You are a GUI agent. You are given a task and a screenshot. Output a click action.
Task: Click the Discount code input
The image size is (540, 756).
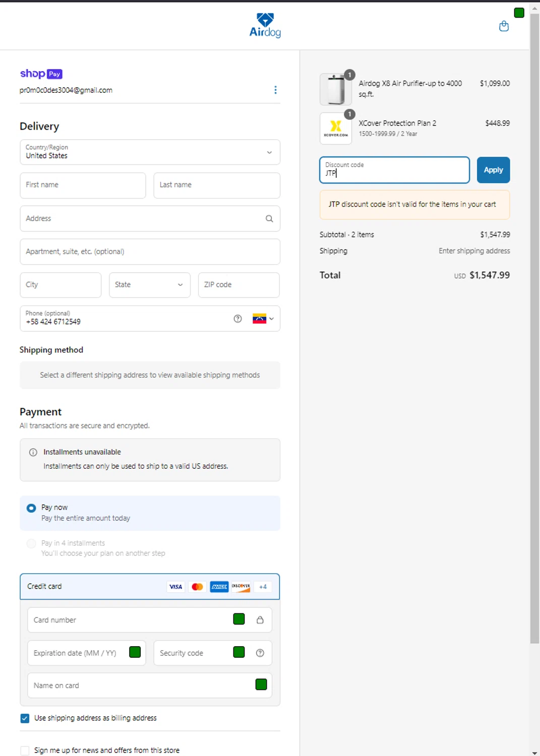point(394,170)
